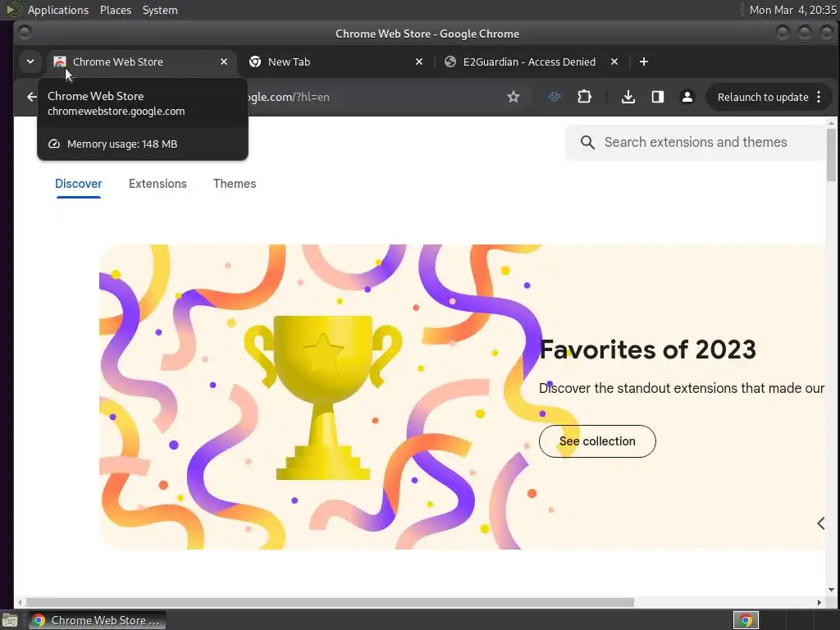
Task: Click the search magnifier icon
Action: tap(587, 143)
